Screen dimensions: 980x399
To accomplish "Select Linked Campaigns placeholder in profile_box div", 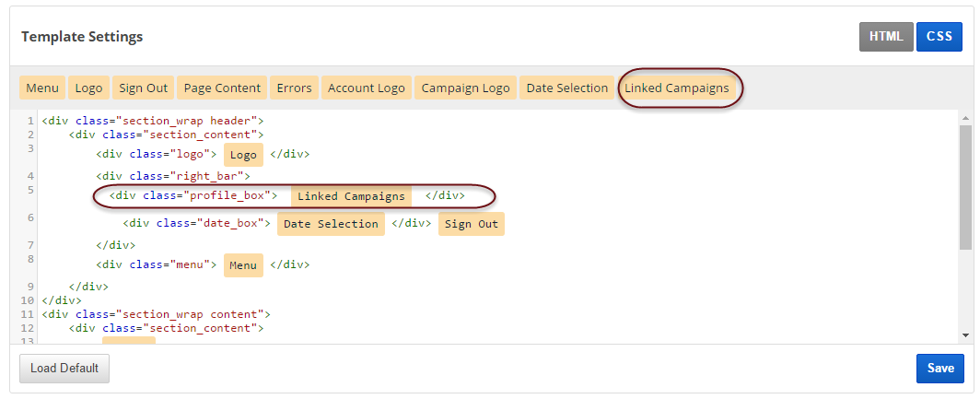I will [x=351, y=196].
